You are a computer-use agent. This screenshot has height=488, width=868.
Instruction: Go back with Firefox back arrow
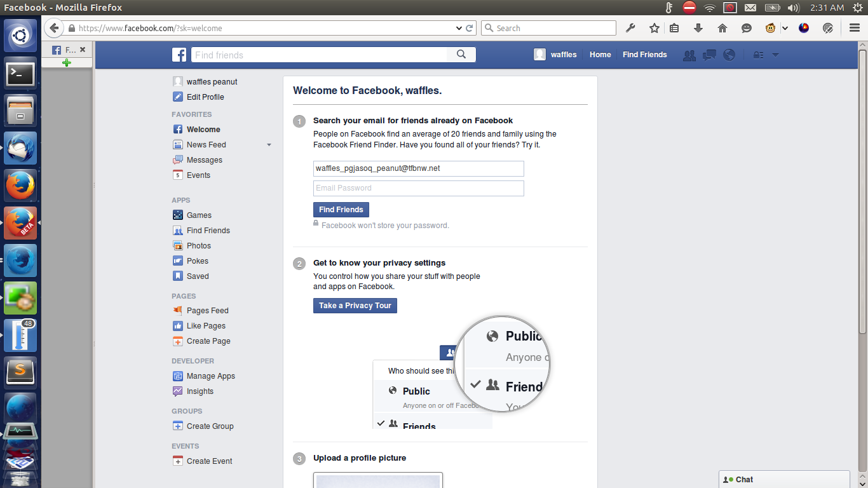coord(54,28)
